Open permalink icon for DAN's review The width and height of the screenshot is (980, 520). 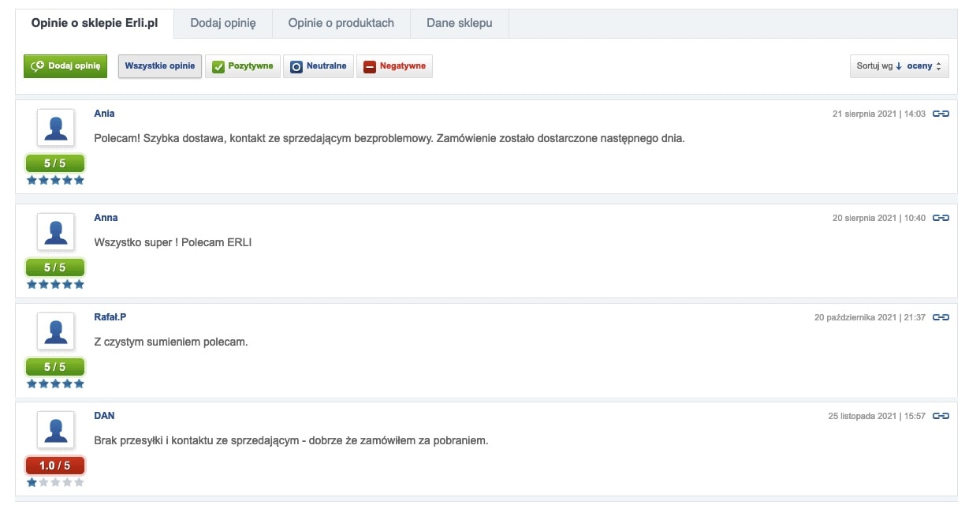pyautogui.click(x=941, y=416)
